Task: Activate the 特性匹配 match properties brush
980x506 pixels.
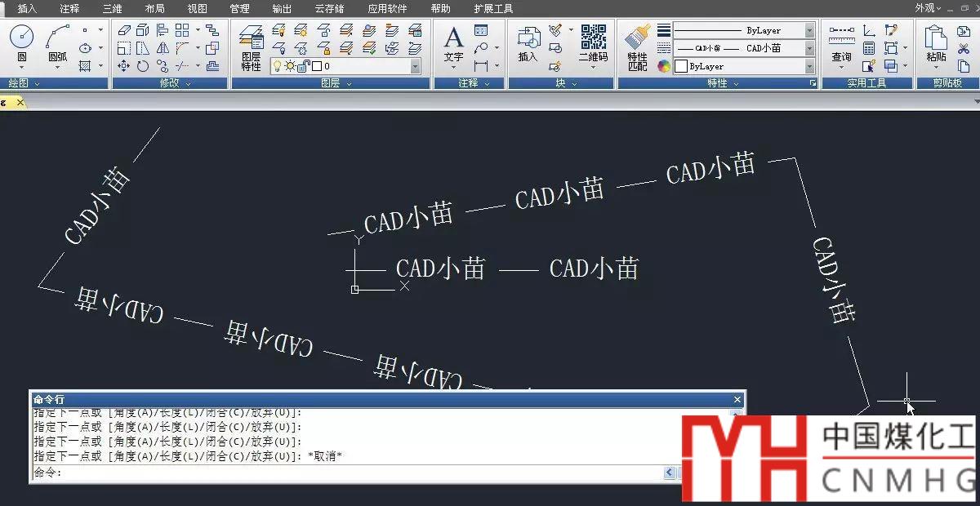Action: tap(637, 47)
